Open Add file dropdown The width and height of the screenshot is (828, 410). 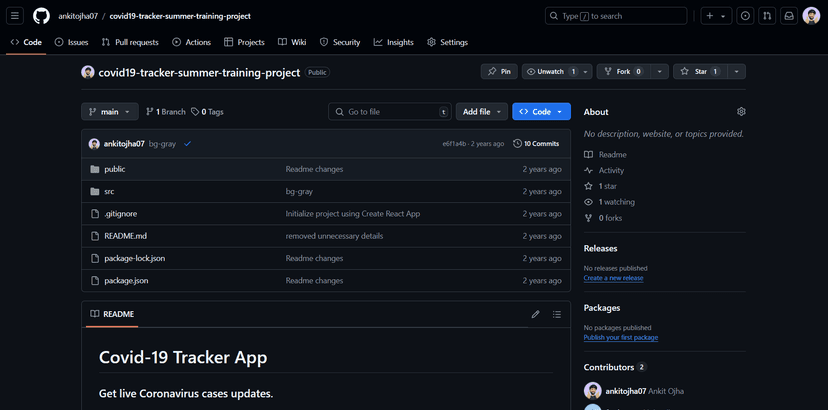click(482, 111)
